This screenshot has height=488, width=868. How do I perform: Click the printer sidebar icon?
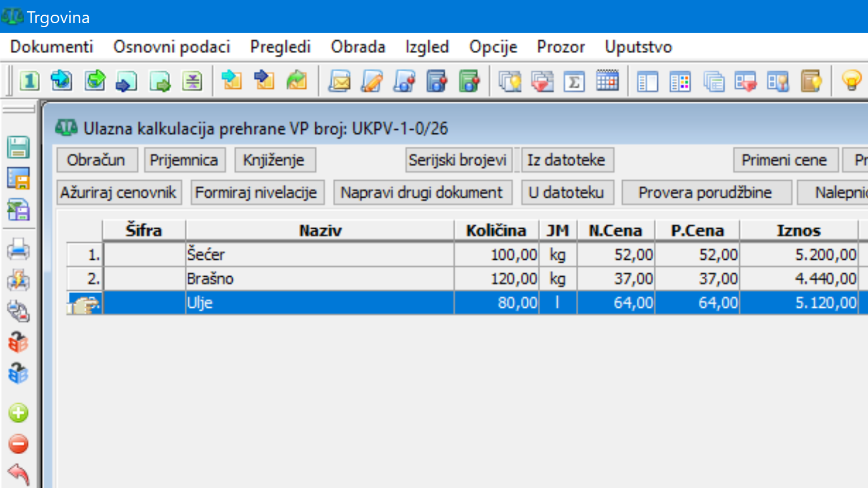(x=18, y=249)
